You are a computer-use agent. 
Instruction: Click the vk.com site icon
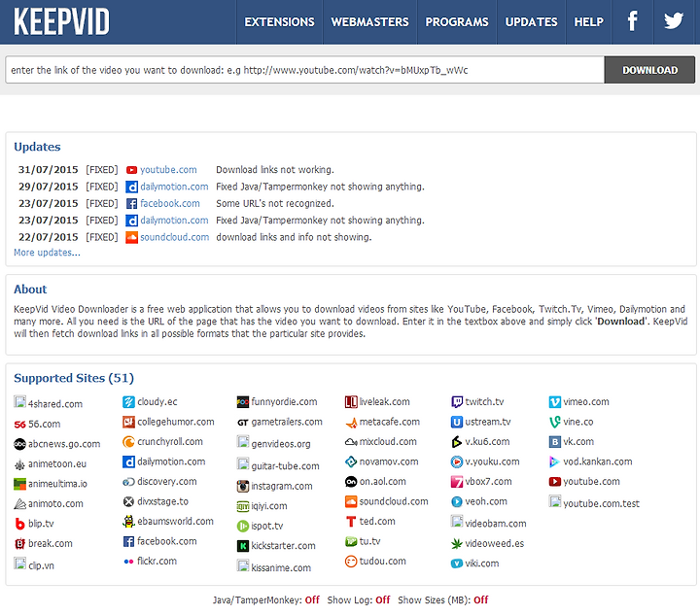(x=554, y=442)
